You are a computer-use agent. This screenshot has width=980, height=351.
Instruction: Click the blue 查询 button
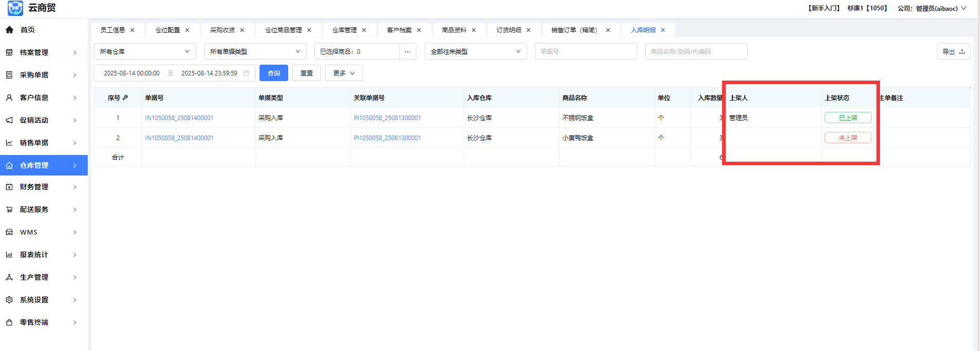click(273, 73)
